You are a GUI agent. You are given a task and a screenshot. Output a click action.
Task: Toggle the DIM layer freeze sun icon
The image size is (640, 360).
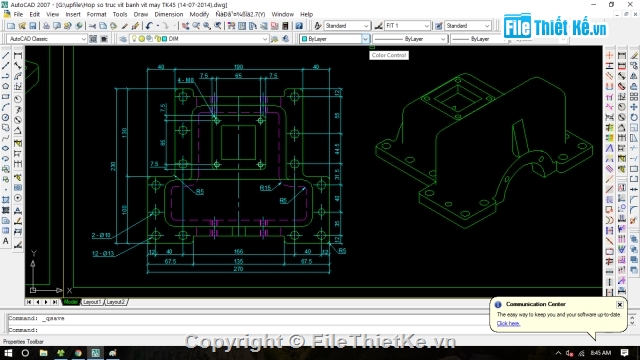pos(141,39)
